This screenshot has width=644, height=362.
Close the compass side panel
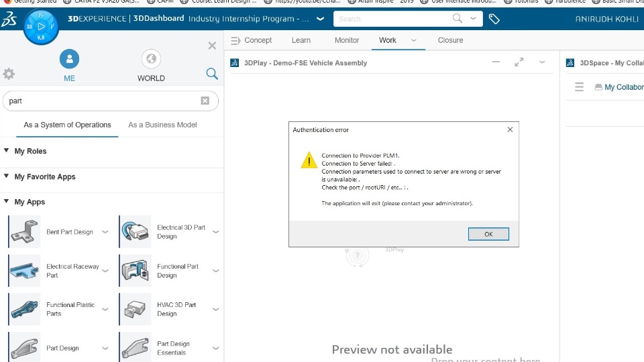point(212,46)
